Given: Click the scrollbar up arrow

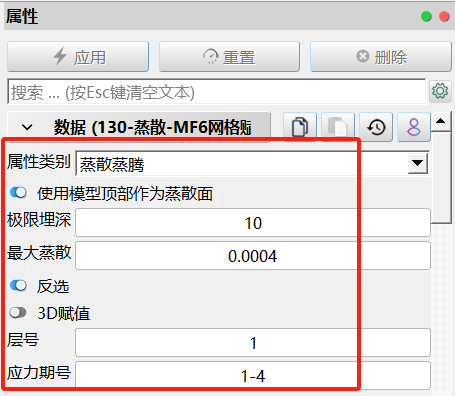Looking at the screenshot, I should [441, 121].
